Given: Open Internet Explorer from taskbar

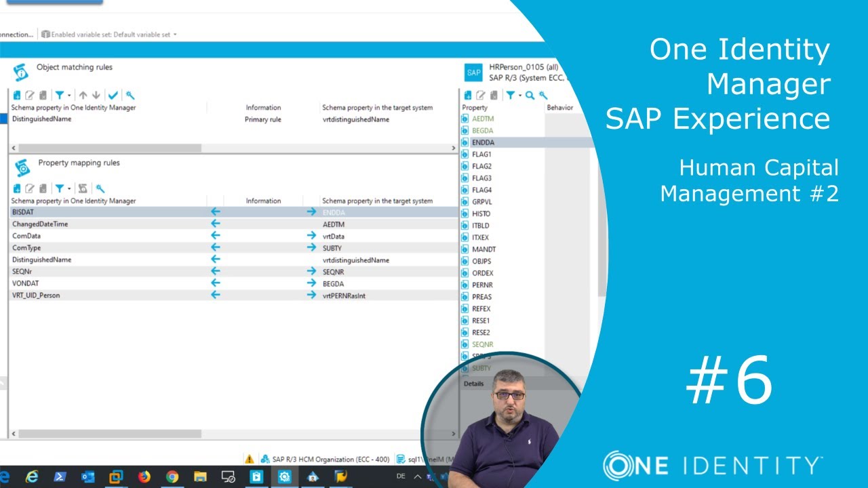Looking at the screenshot, I should click(32, 477).
